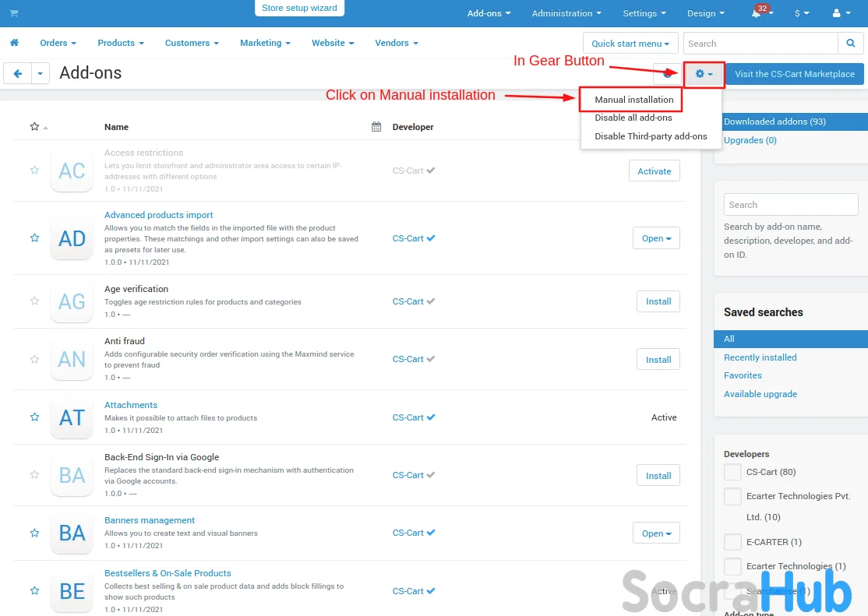Favorite the Banners management star
The image size is (868, 616).
[x=34, y=533]
